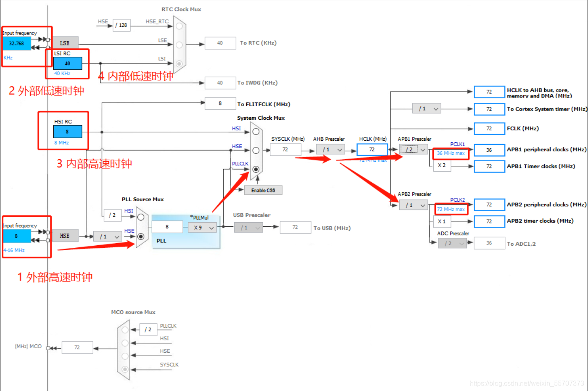This screenshot has width=588, height=391.
Task: Click the APB1 timer X 2 multiplier box
Action: pyautogui.click(x=442, y=165)
